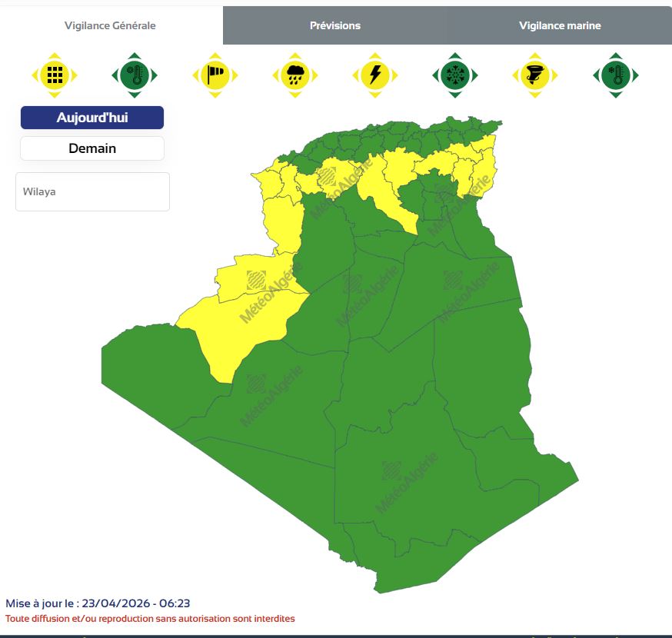This screenshot has width=672, height=638.
Task: Choose the tornado sandstorm vigilance icon
Action: click(535, 75)
